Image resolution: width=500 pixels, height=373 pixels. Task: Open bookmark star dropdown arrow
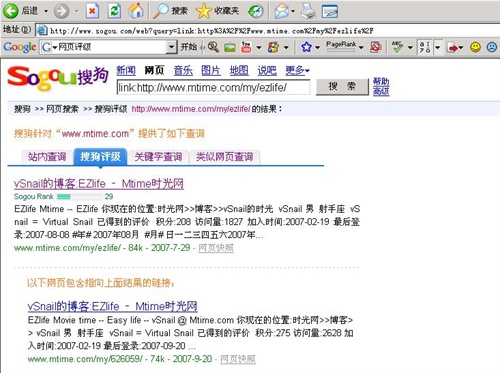point(318,48)
